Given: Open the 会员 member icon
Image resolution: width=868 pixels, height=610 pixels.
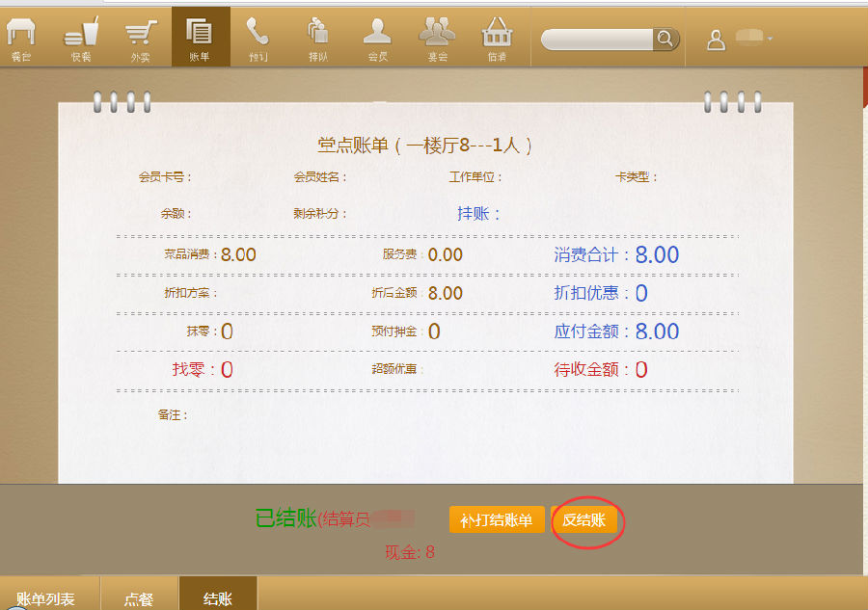Looking at the screenshot, I should pos(377,37).
